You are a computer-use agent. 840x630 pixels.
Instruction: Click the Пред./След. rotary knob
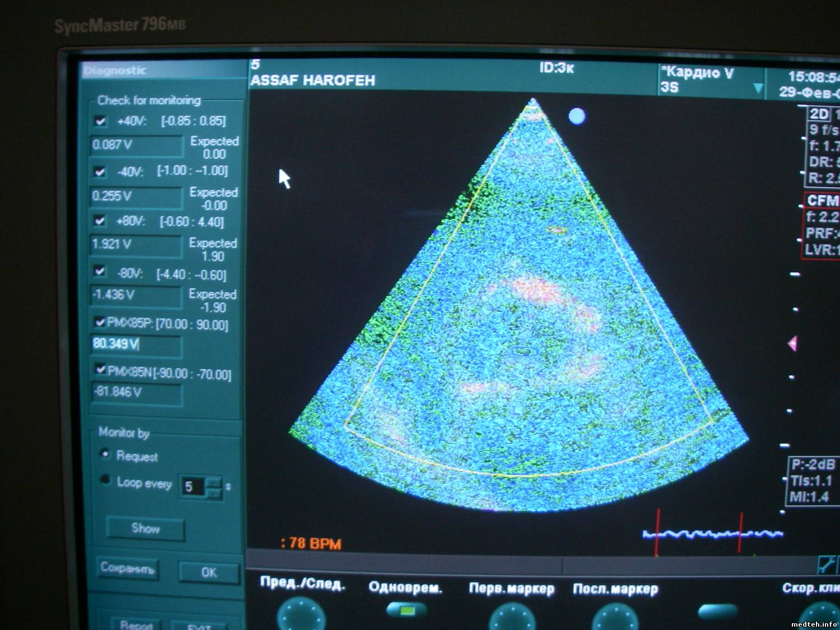pyautogui.click(x=301, y=615)
